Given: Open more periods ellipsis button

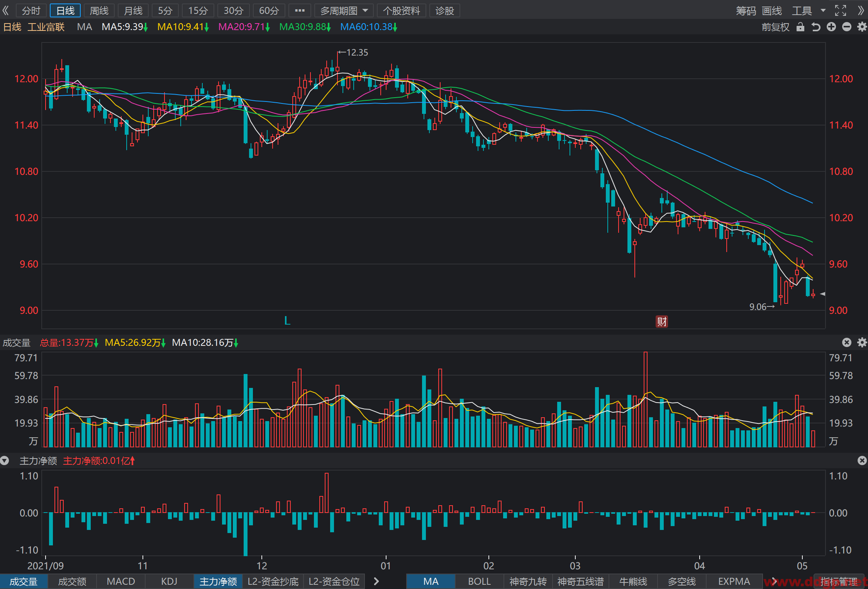Looking at the screenshot, I should (300, 10).
